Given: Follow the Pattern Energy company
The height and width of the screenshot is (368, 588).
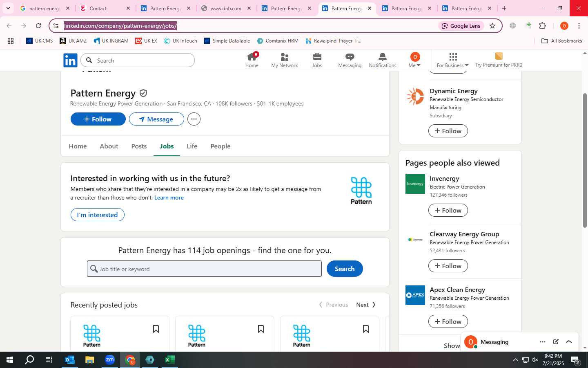Looking at the screenshot, I should point(98,119).
